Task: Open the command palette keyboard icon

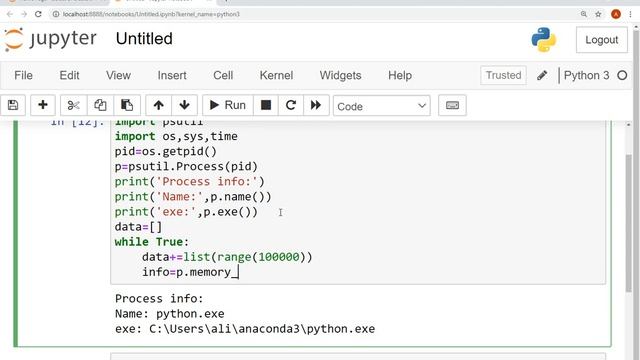Action: point(452,106)
